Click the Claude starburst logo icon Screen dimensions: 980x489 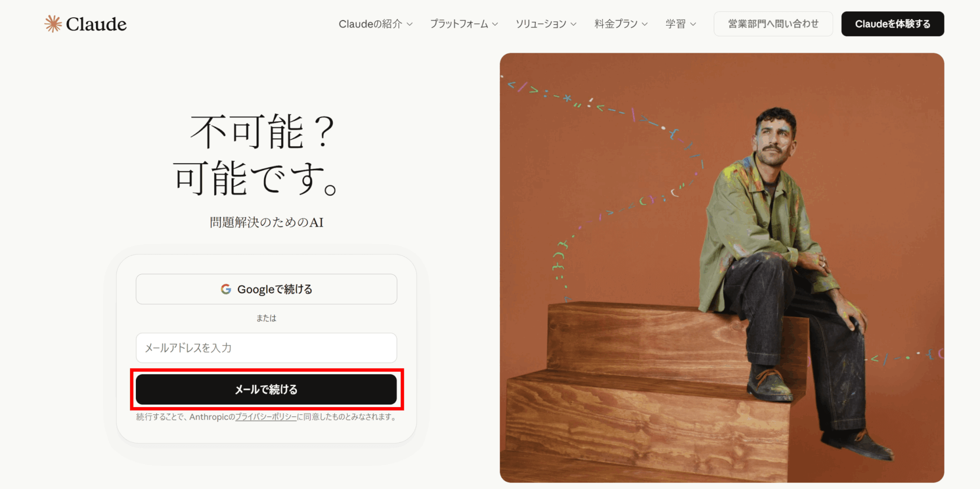53,23
